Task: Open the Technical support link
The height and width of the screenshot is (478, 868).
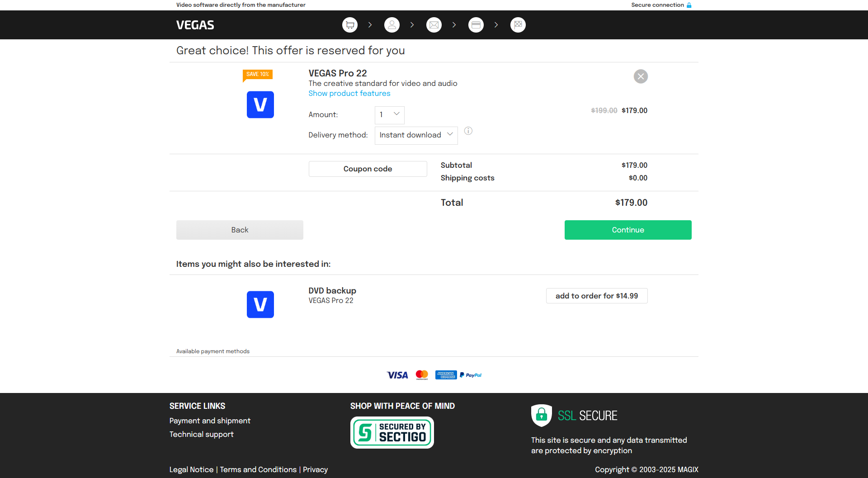Action: tap(201, 434)
